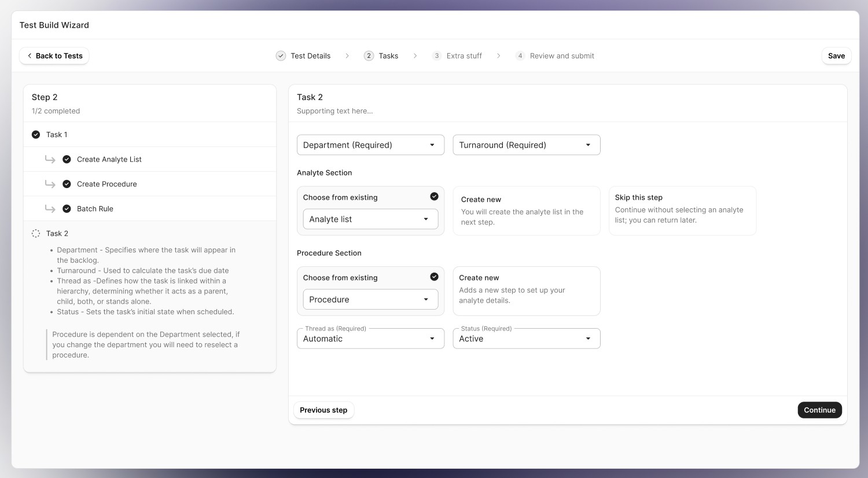Click the Previous step button
Viewport: 868px width, 478px height.
[323, 410]
